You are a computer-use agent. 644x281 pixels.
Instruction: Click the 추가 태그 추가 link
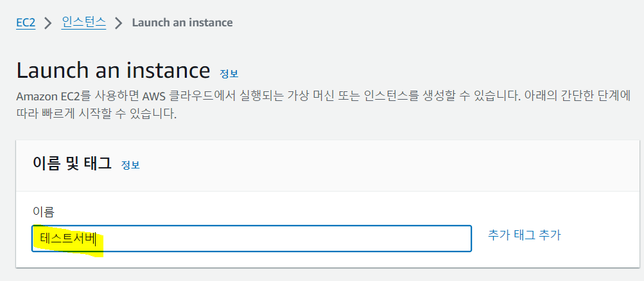(524, 235)
